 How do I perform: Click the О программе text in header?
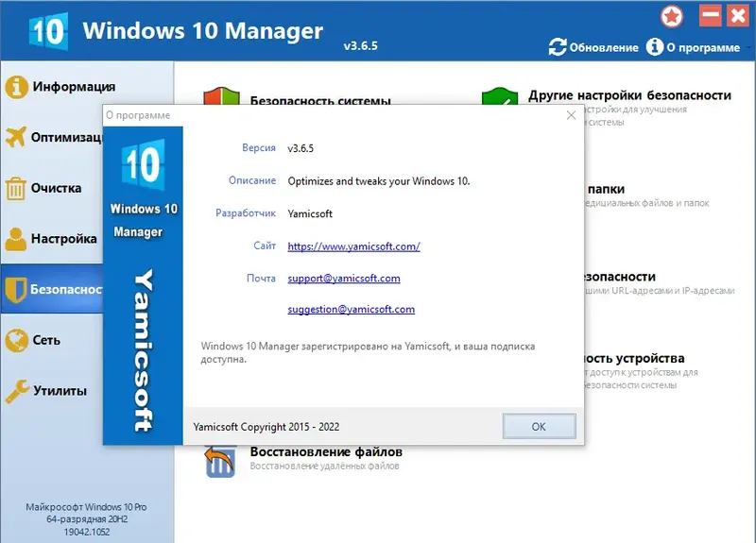click(703, 48)
